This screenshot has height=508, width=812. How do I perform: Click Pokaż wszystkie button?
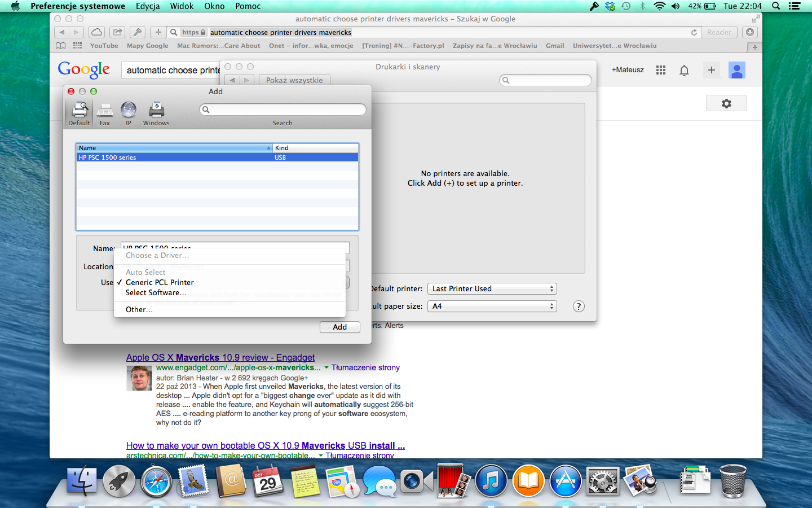(294, 80)
